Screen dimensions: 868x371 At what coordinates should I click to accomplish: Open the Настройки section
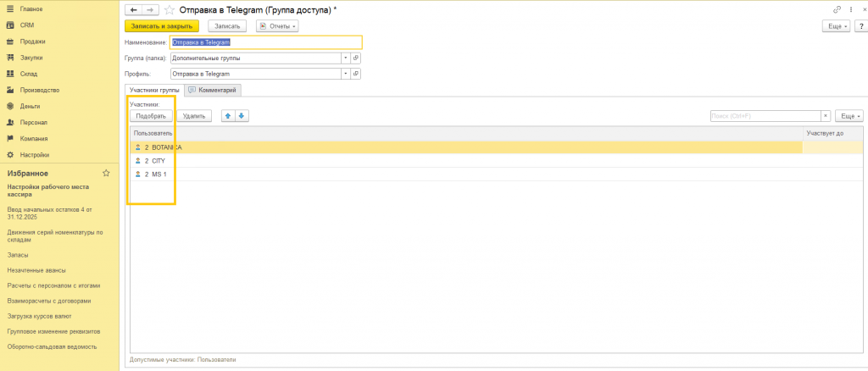point(35,155)
